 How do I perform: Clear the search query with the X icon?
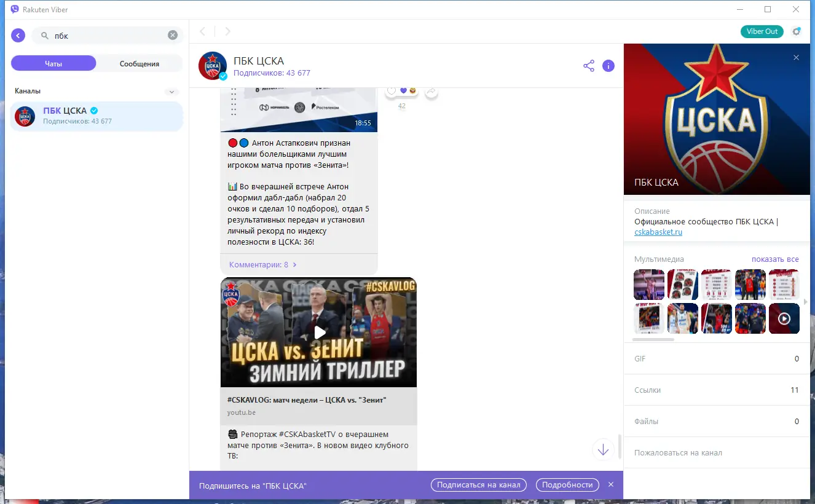[x=172, y=35]
